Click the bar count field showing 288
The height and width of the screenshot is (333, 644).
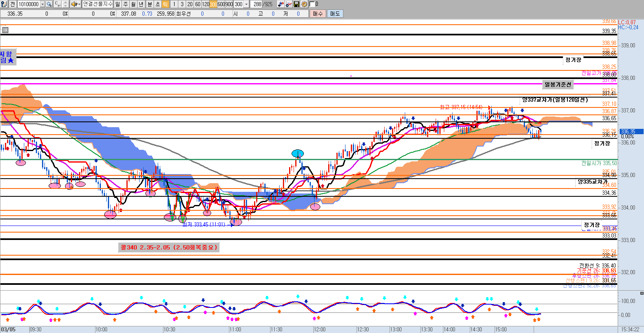[257, 4]
